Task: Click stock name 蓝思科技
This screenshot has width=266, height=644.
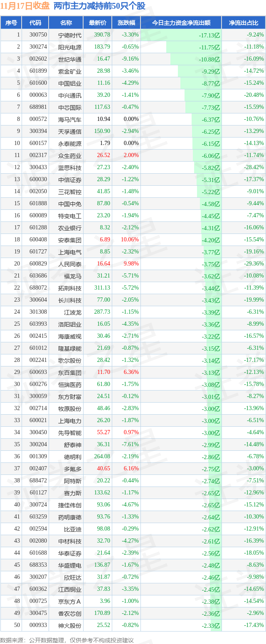Action: 70,167
